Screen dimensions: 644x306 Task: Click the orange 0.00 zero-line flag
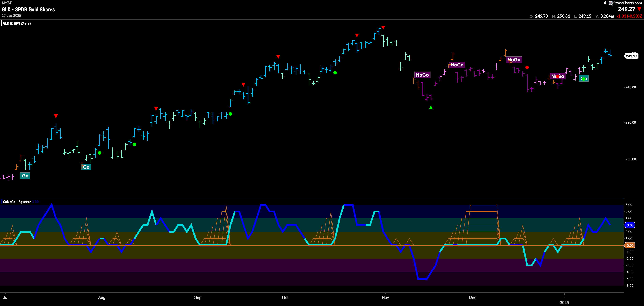[x=630, y=245]
